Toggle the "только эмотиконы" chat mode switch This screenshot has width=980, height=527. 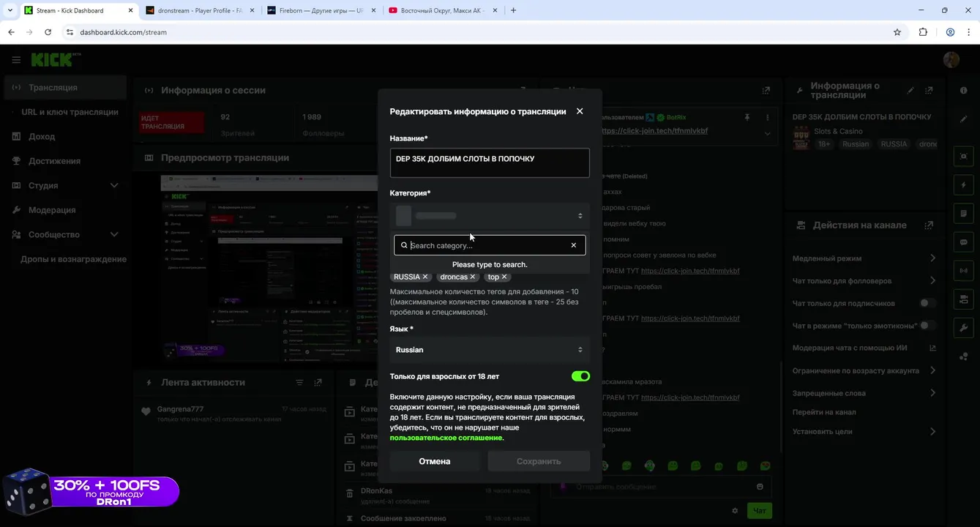927,326
